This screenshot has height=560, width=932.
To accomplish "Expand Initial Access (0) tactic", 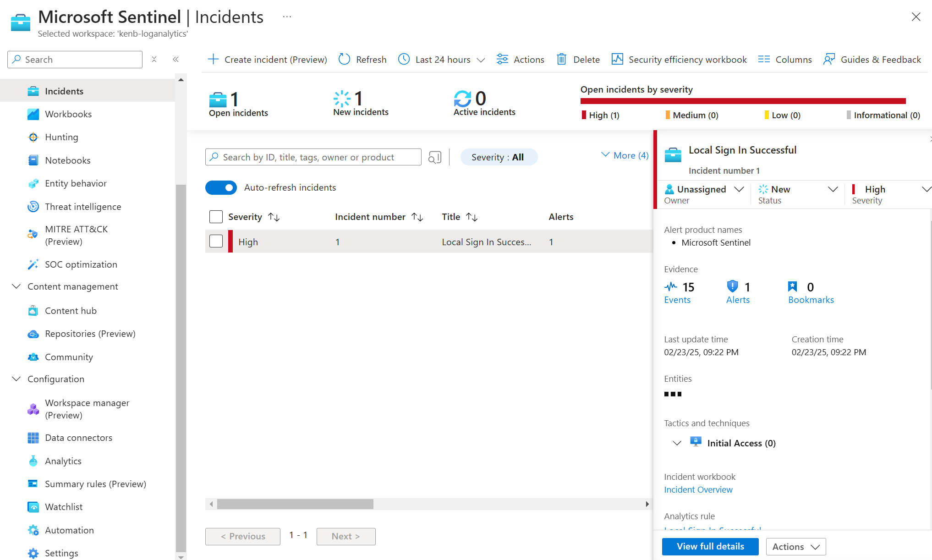I will tap(677, 443).
